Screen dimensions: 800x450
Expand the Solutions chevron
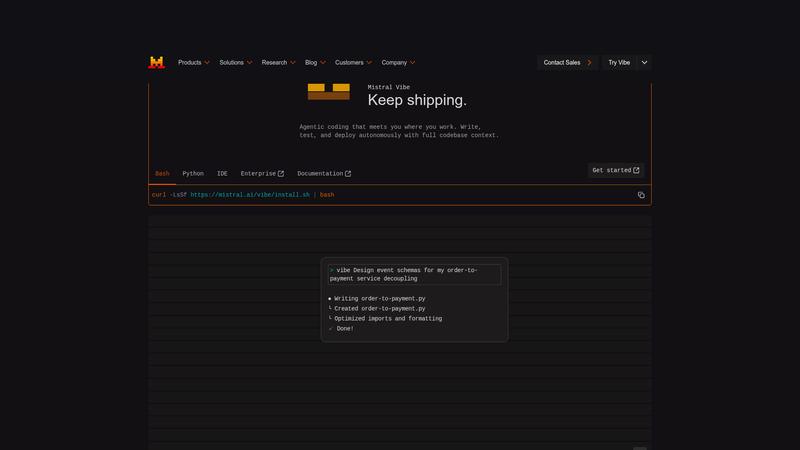[x=249, y=63]
